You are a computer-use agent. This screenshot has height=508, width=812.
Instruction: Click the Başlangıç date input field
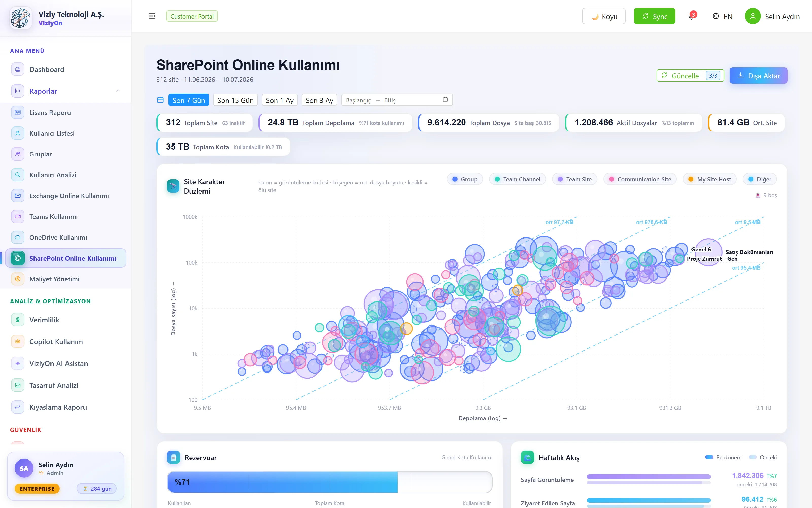[358, 100]
